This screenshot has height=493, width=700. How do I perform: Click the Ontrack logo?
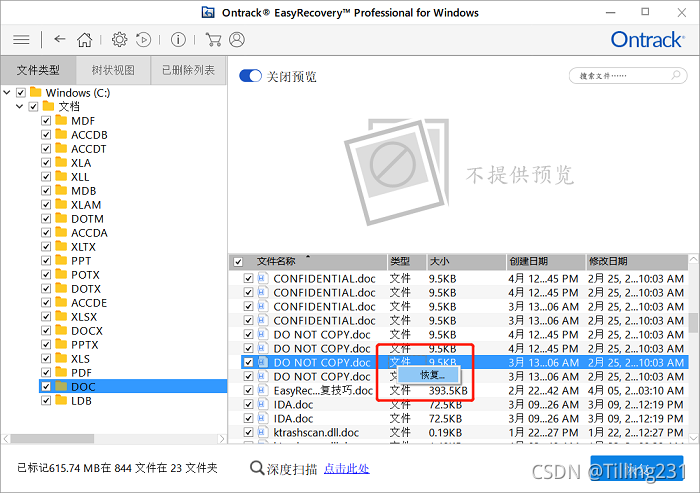pos(647,40)
